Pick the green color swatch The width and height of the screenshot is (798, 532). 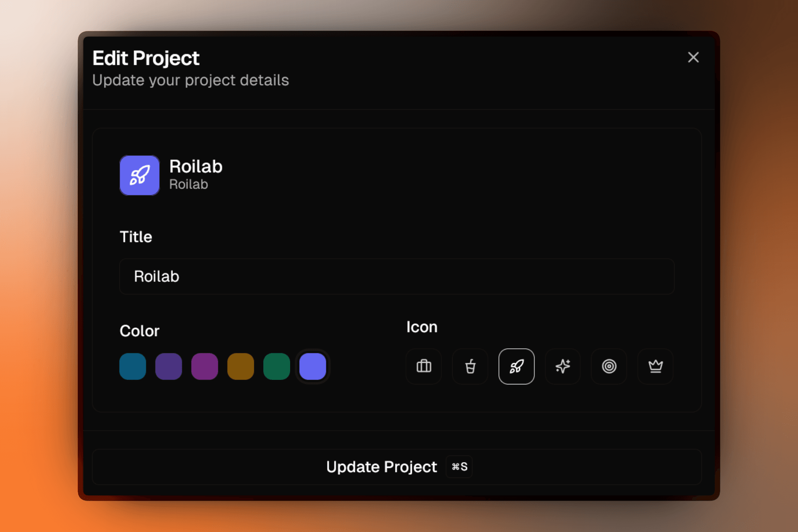(276, 366)
